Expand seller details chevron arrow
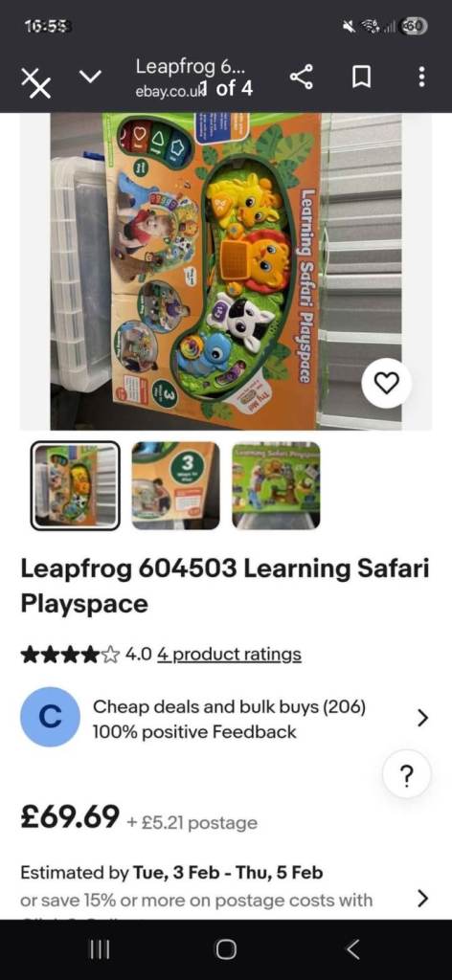The width and height of the screenshot is (452, 980). click(x=422, y=718)
